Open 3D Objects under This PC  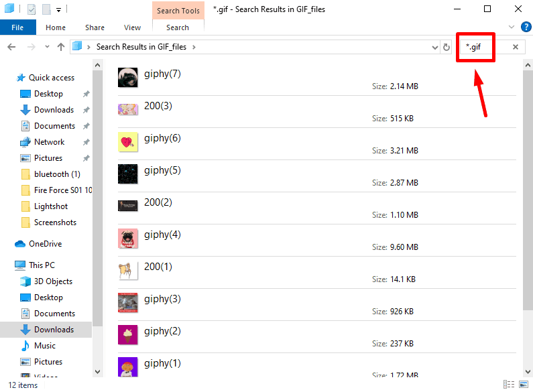click(x=46, y=281)
